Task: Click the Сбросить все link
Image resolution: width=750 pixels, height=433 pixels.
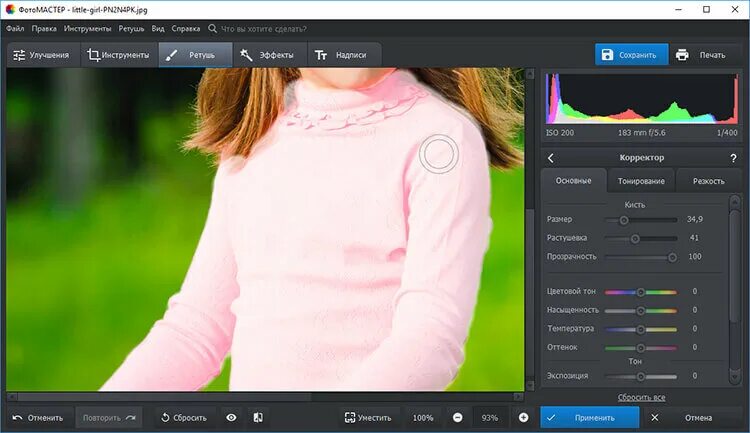Action: tap(641, 397)
